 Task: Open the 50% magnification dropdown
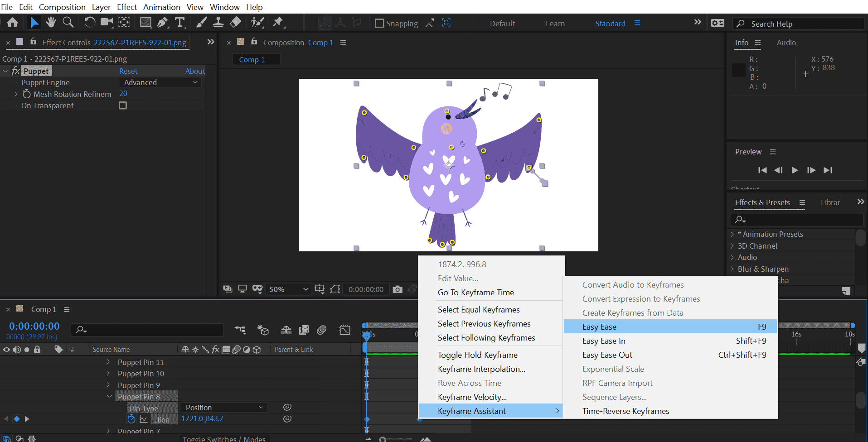pos(288,289)
